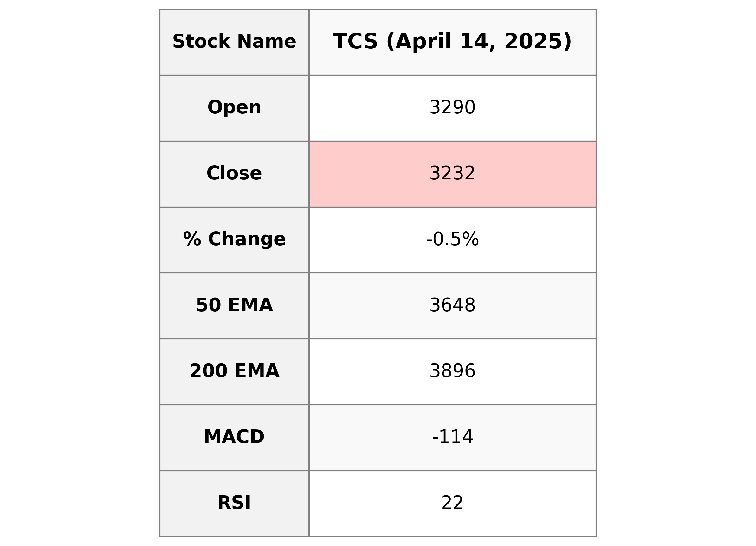Click the 50 EMA row label

pos(234,305)
